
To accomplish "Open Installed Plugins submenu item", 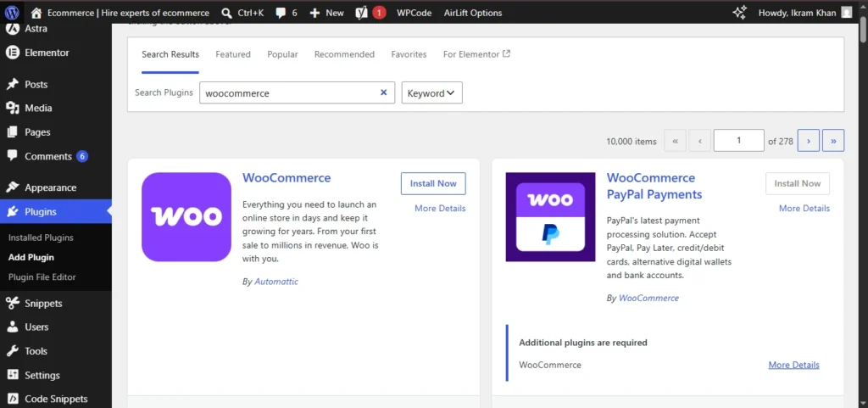I will [41, 238].
